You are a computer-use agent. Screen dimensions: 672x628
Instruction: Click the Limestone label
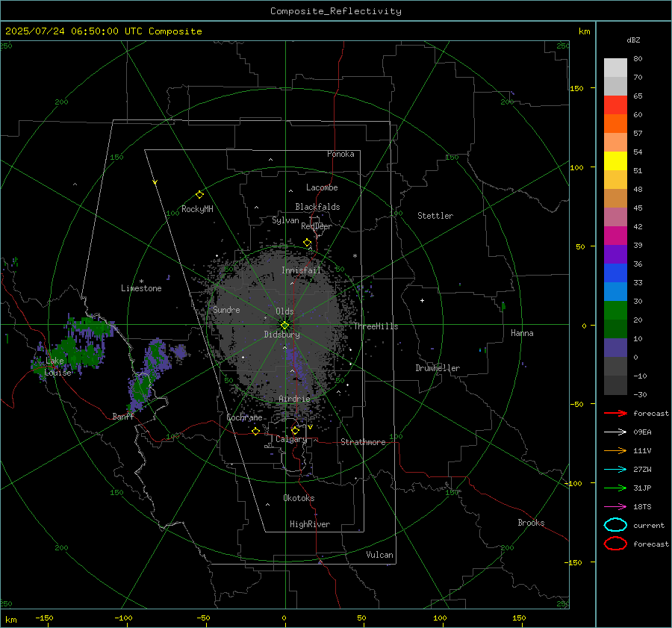point(141,288)
